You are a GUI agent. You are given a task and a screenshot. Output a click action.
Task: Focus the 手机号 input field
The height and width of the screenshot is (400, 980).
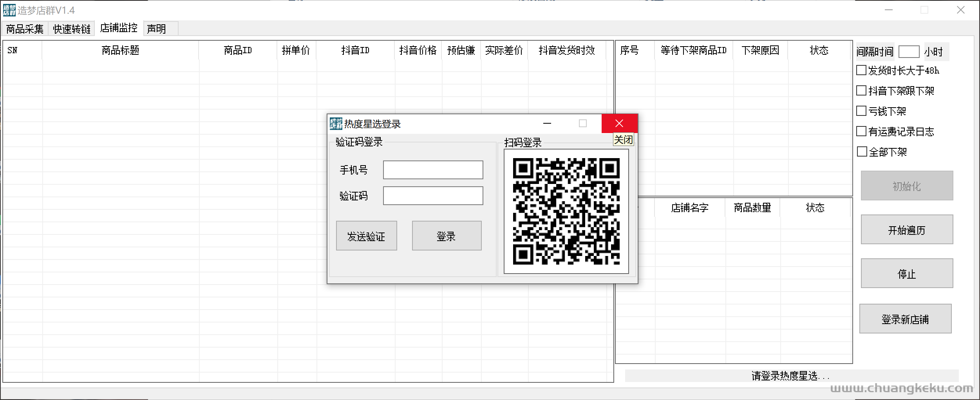(x=433, y=170)
